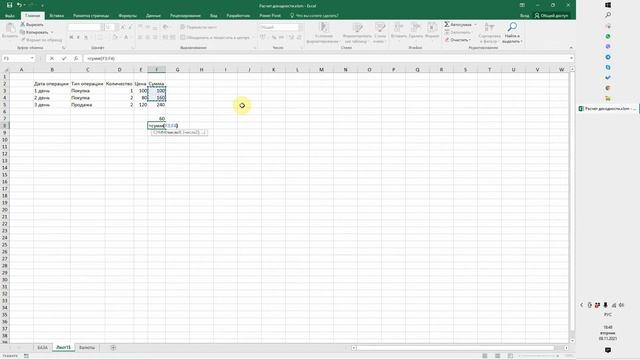
Task: Select the column K header
Action: [273, 70]
